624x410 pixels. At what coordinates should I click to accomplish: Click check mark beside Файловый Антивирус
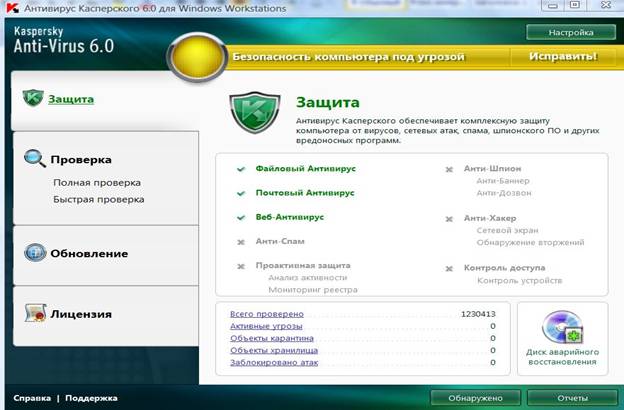pyautogui.click(x=240, y=169)
